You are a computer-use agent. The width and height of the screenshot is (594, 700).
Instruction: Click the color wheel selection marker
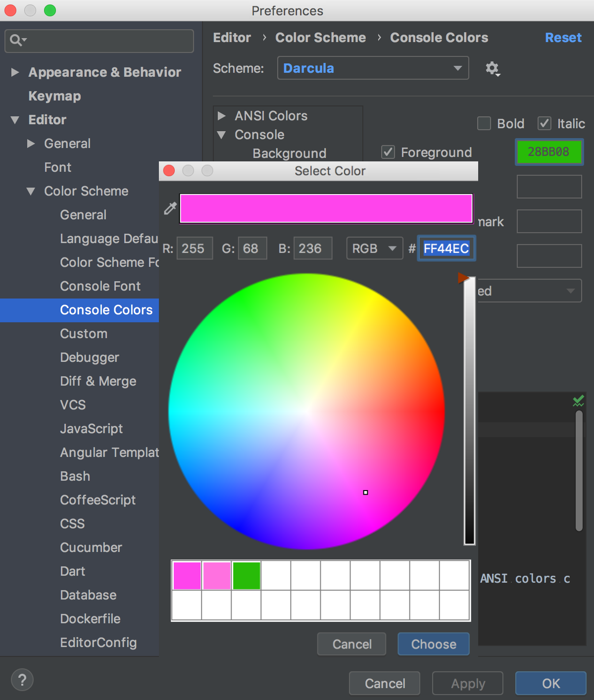tap(366, 493)
